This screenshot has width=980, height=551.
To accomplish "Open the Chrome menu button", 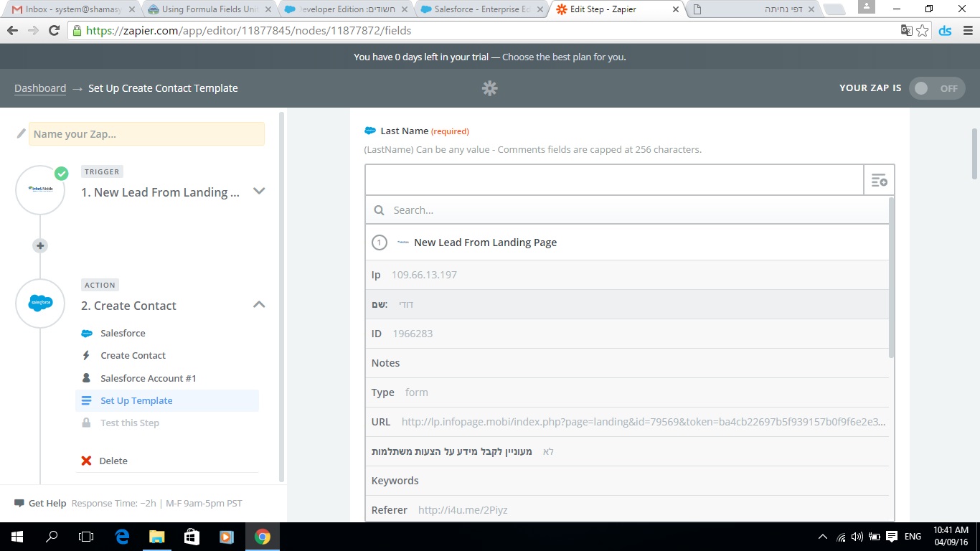I will [x=966, y=31].
